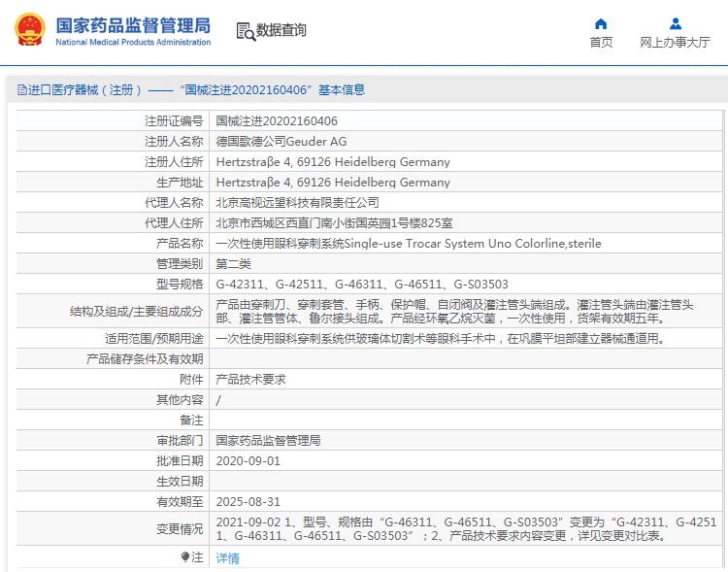This screenshot has width=728, height=572.
Task: Click the 生效日期 label
Action: [x=180, y=482]
